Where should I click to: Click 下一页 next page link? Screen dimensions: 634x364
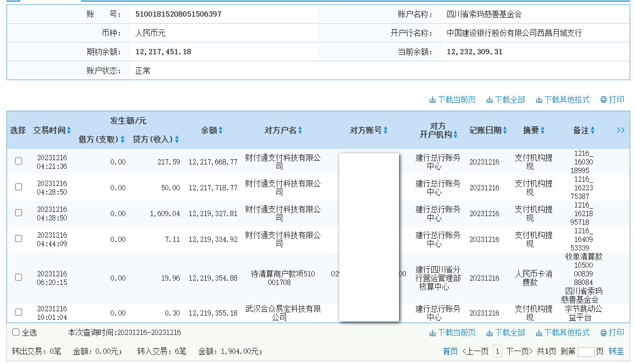(519, 351)
